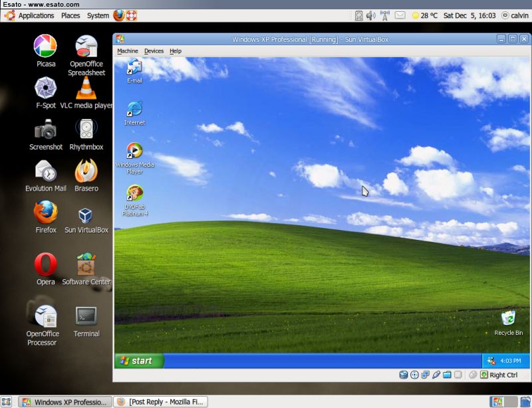Click the mail envelope indicator in panel

coord(400,15)
